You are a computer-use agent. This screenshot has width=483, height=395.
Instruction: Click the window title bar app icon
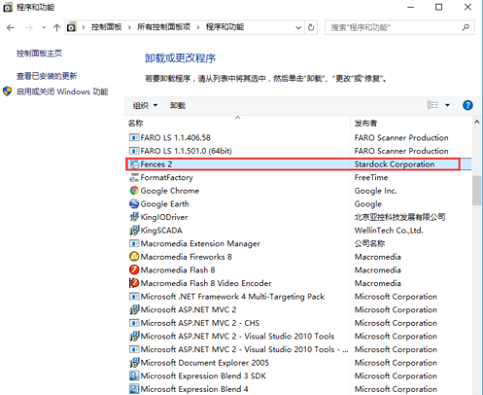tap(8, 7)
